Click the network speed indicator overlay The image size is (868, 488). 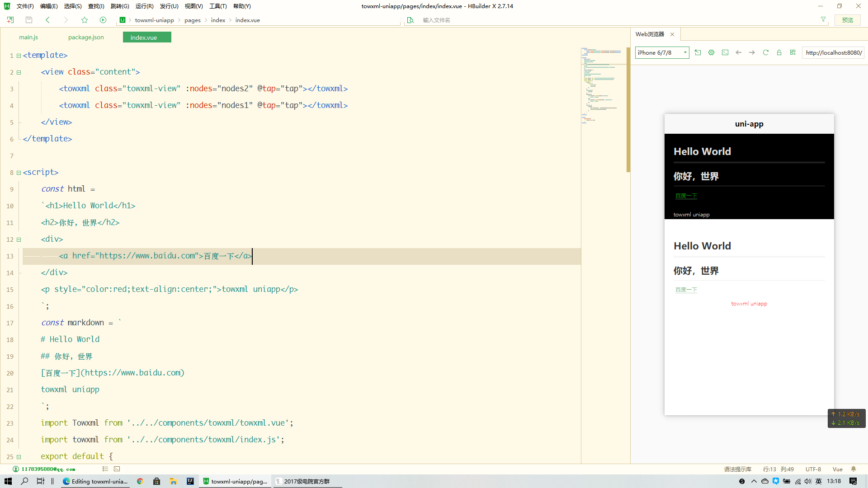click(x=846, y=418)
